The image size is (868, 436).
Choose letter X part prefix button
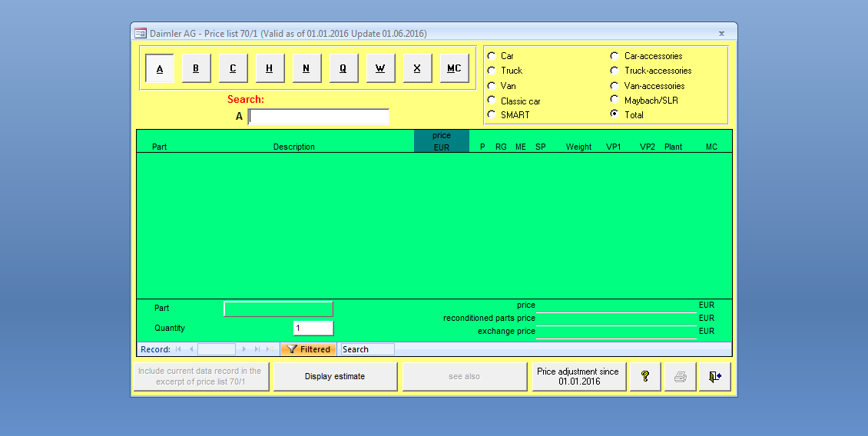(417, 68)
